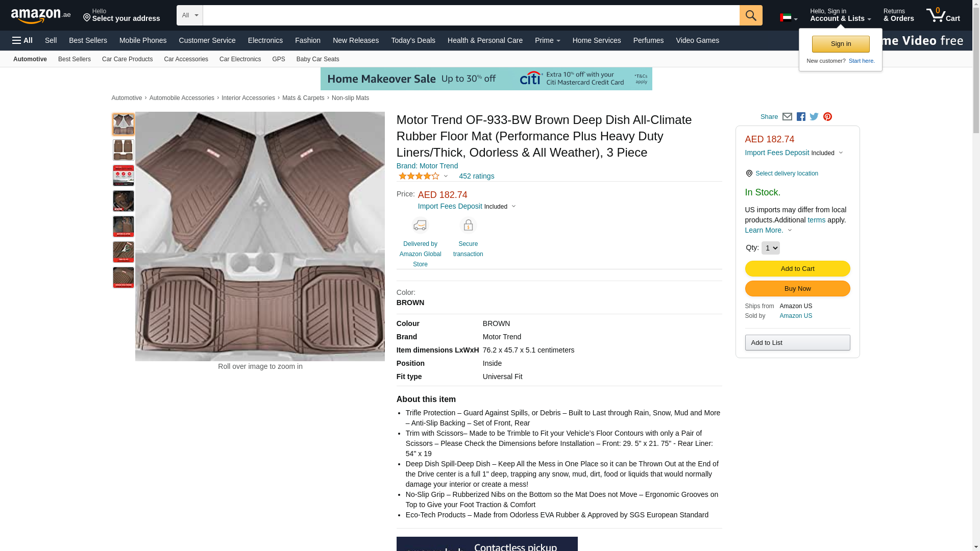This screenshot has height=551, width=980.
Task: Open the shopping cart icon
Action: coord(942,15)
